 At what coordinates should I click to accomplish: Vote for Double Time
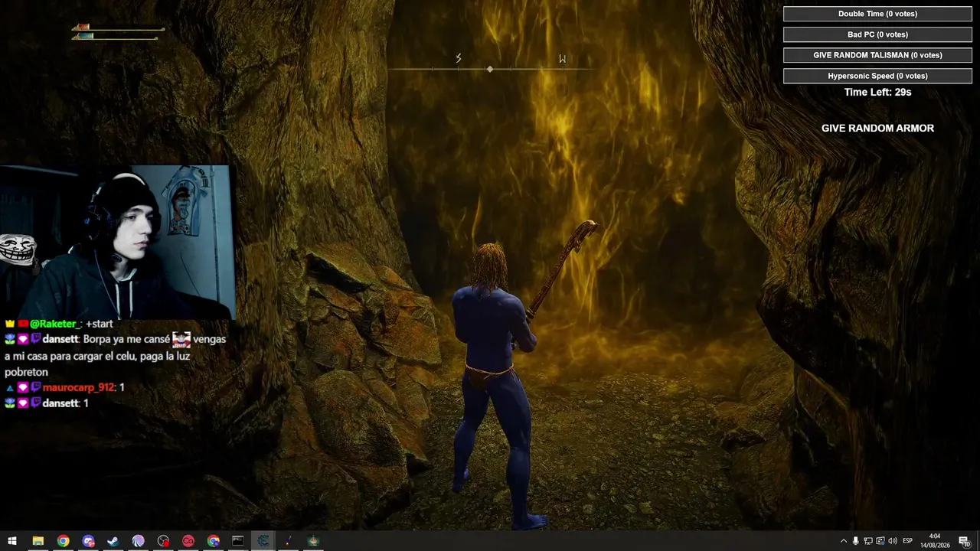click(x=877, y=14)
